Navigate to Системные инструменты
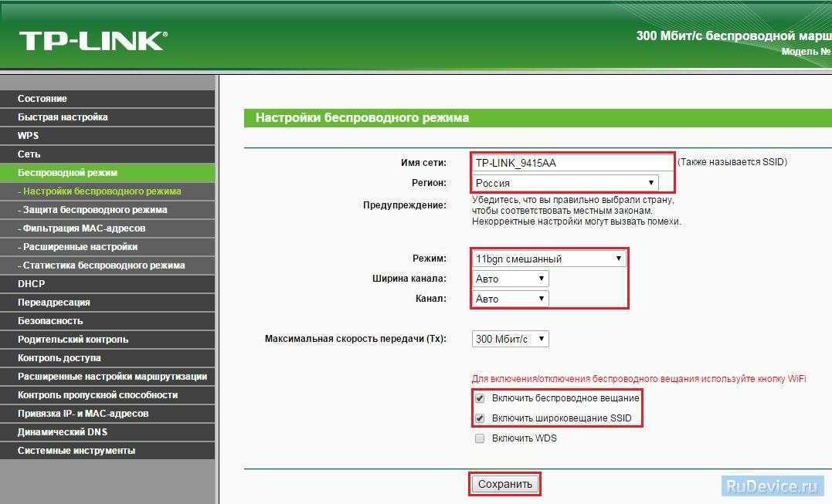832x504 pixels. pyautogui.click(x=76, y=451)
